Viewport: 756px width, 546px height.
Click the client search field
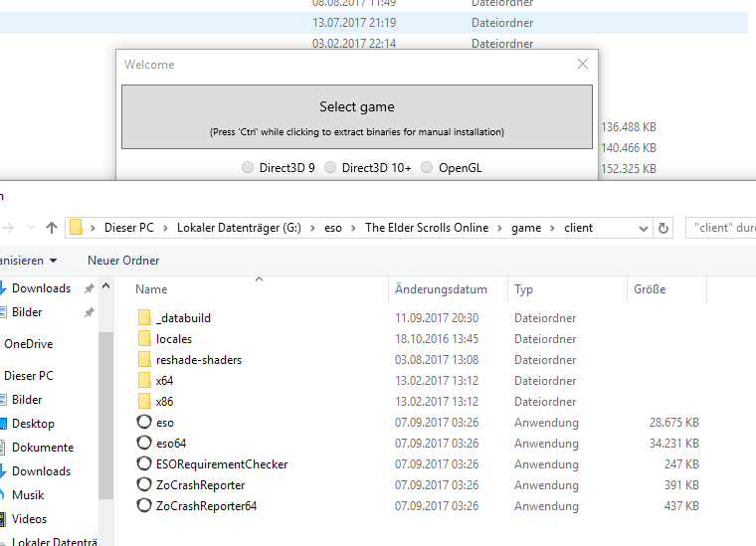(x=721, y=228)
